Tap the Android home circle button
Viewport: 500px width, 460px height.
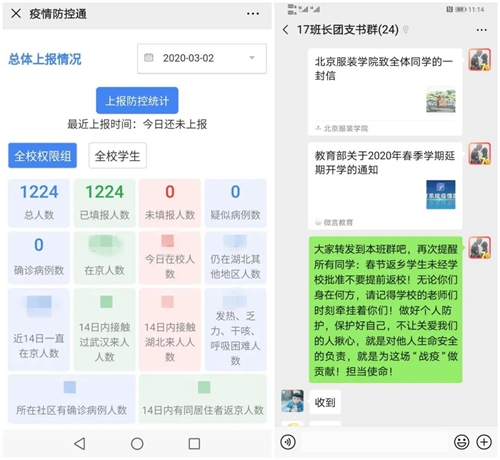pos(137,444)
